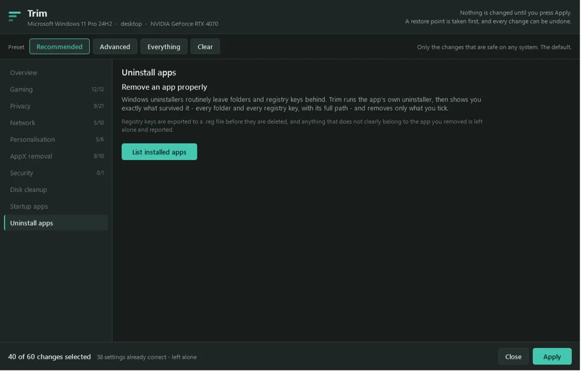The width and height of the screenshot is (588, 390).
Task: Click the Trim logo icon
Action: click(15, 17)
